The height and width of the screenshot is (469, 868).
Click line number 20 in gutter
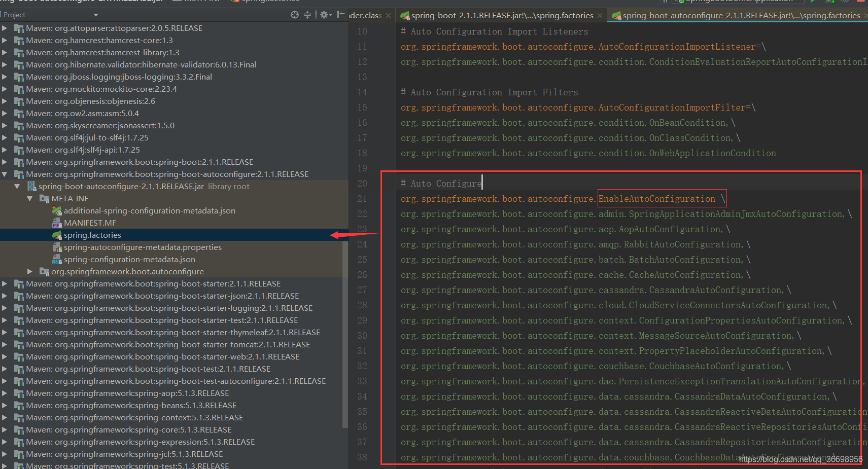tap(362, 184)
